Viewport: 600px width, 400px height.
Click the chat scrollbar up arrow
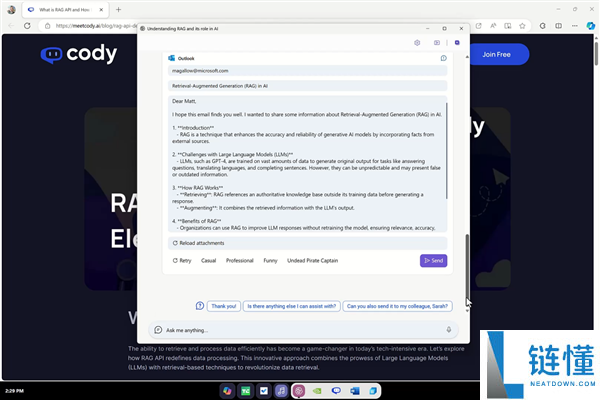[467, 57]
